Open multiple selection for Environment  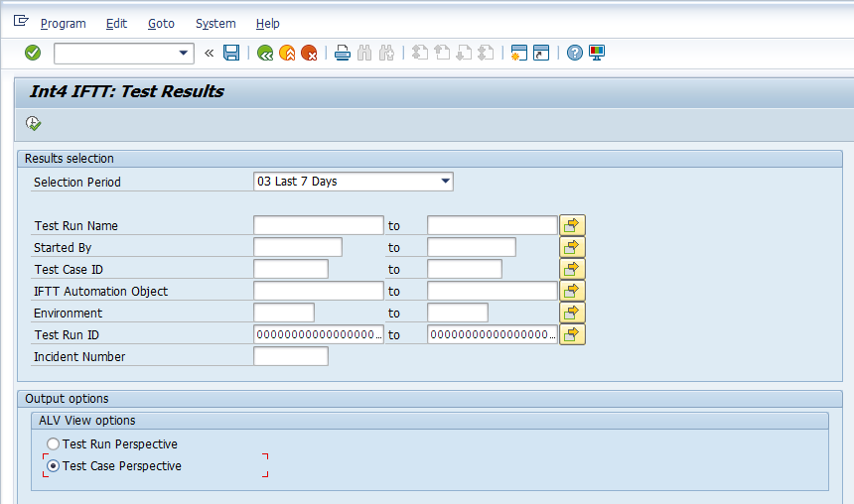(x=572, y=313)
